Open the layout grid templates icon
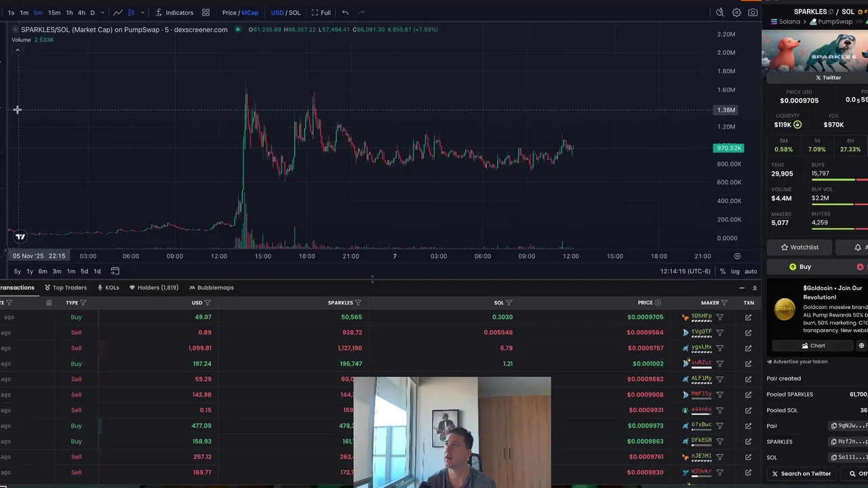Viewport: 868px width, 488px height. click(x=205, y=12)
